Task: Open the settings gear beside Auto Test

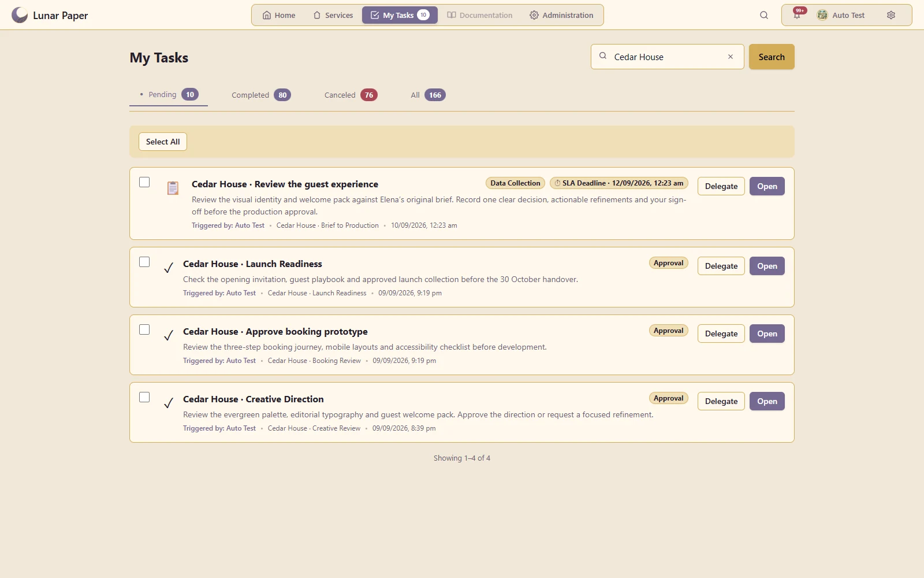Action: 891,15
